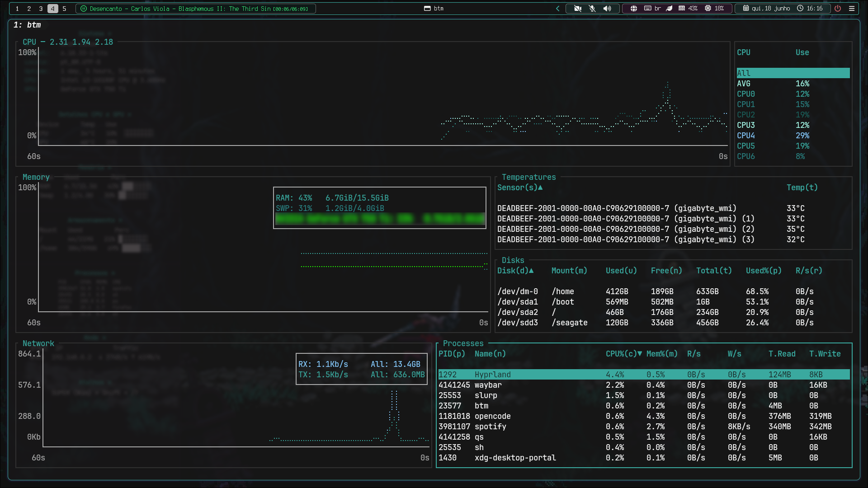The image size is (868, 488).
Task: Select gigabyte_wmi (3) sensor row
Action: tap(673, 239)
